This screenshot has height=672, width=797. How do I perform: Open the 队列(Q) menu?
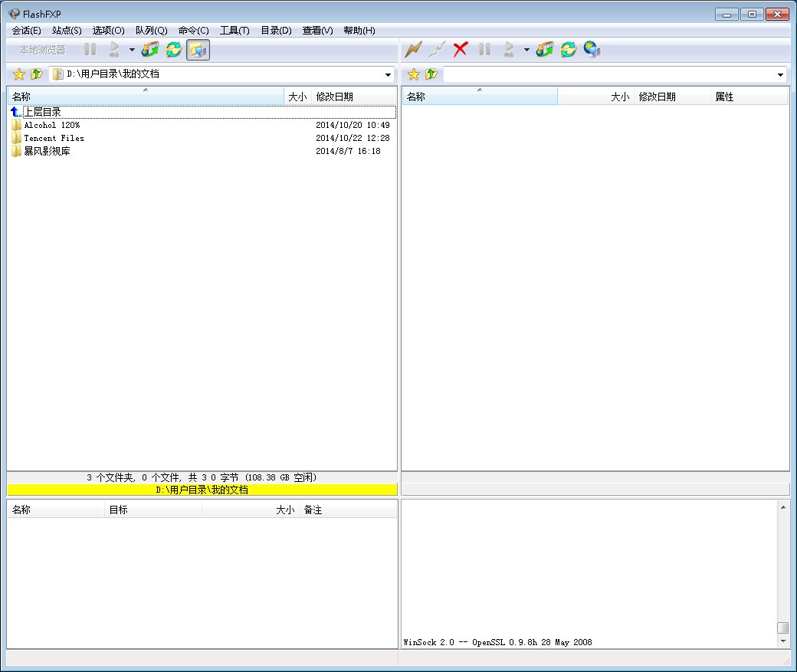pyautogui.click(x=152, y=31)
